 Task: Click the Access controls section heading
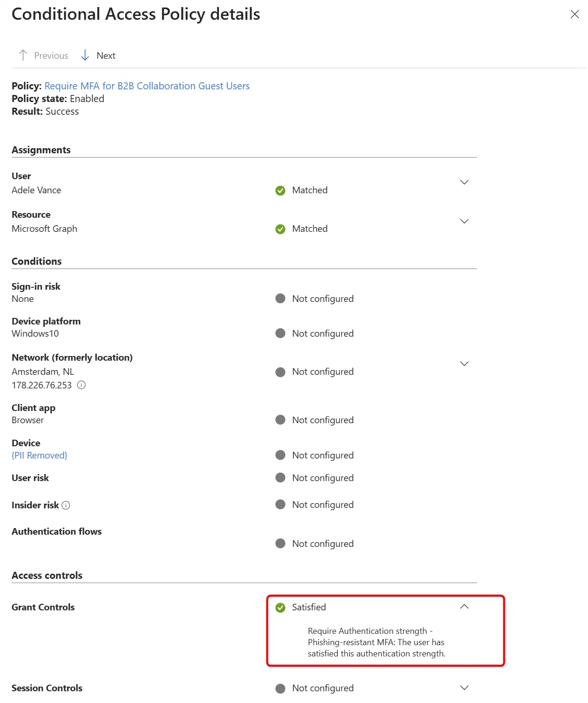47,576
